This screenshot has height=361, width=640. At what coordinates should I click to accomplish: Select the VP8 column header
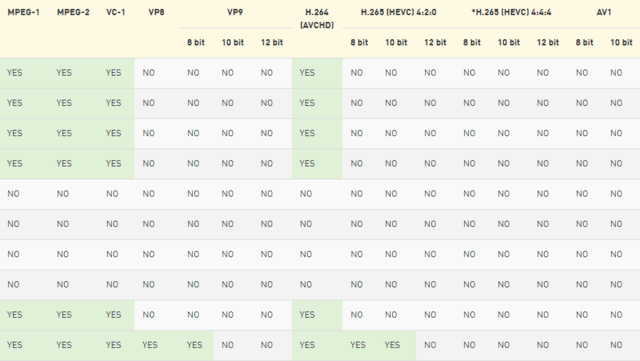click(156, 12)
